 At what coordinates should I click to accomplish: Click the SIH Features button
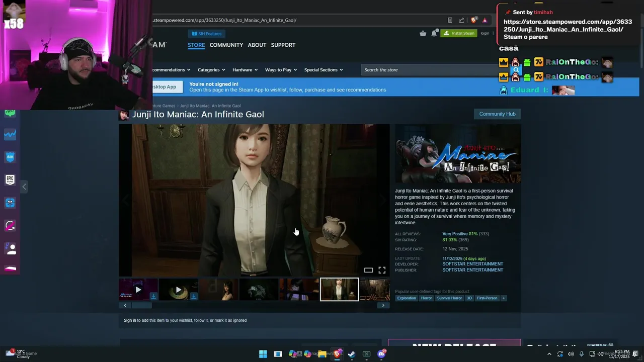[x=207, y=34]
